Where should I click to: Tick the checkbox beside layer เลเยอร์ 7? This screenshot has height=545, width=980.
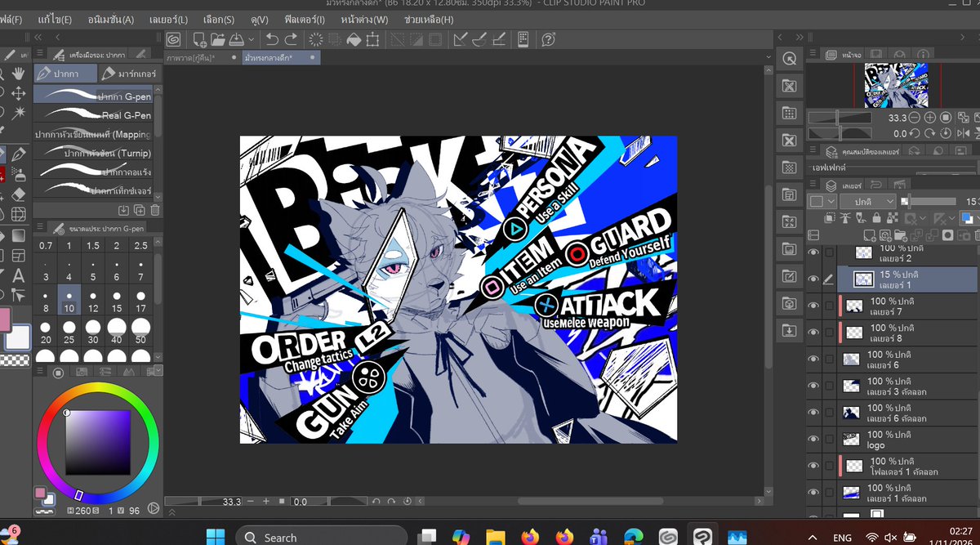click(829, 306)
